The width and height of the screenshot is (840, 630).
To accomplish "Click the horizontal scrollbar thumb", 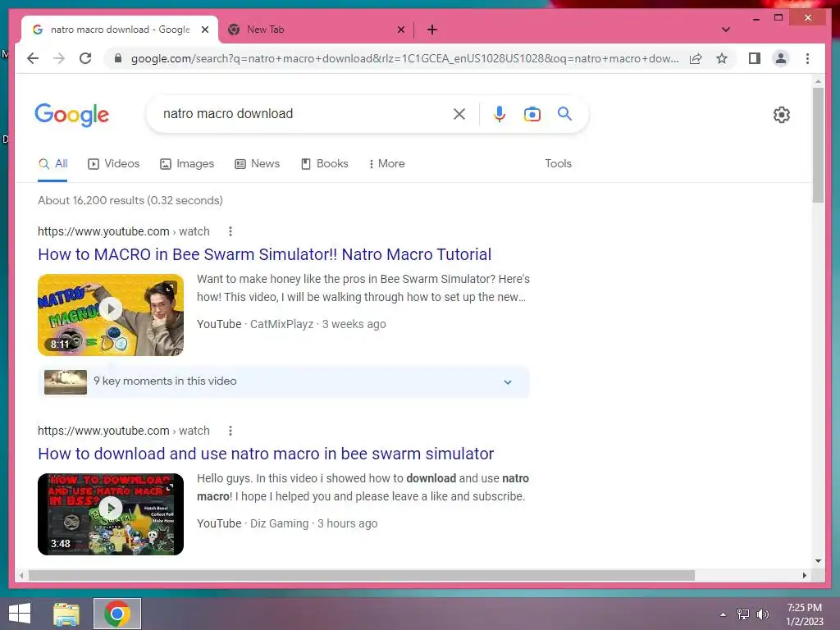I will pyautogui.click(x=362, y=575).
